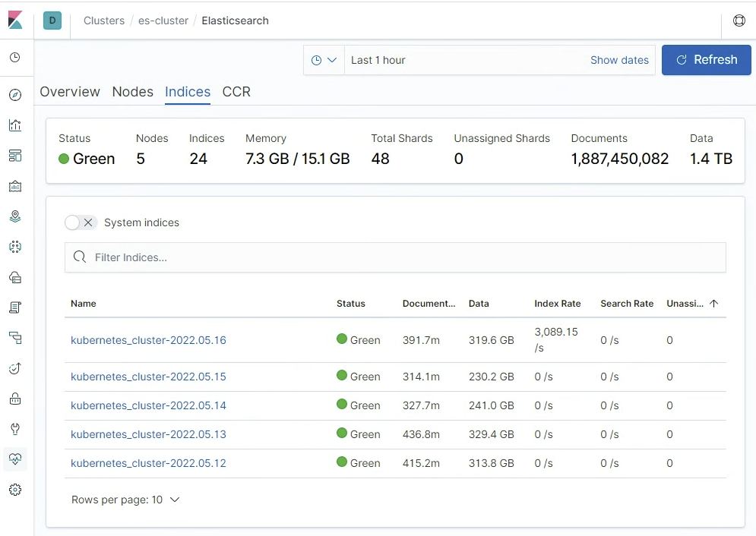The height and width of the screenshot is (536, 756).
Task: Switch to the Nodes tab
Action: point(133,92)
